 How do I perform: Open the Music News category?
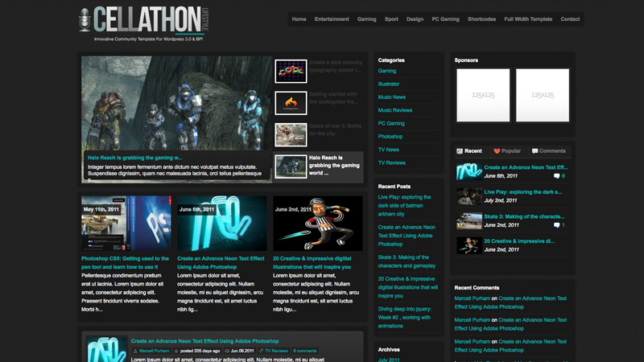click(x=392, y=97)
